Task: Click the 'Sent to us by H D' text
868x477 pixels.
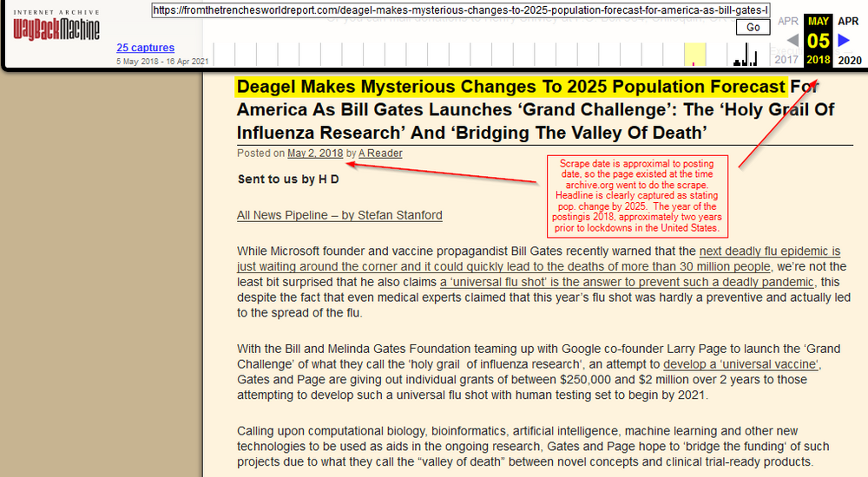Action: coord(288,180)
